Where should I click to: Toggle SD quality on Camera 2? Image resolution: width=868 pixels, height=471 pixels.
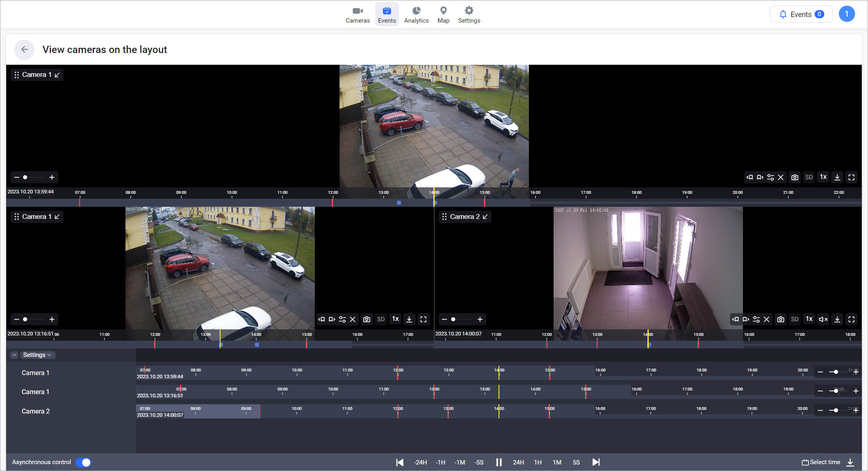[x=795, y=319]
